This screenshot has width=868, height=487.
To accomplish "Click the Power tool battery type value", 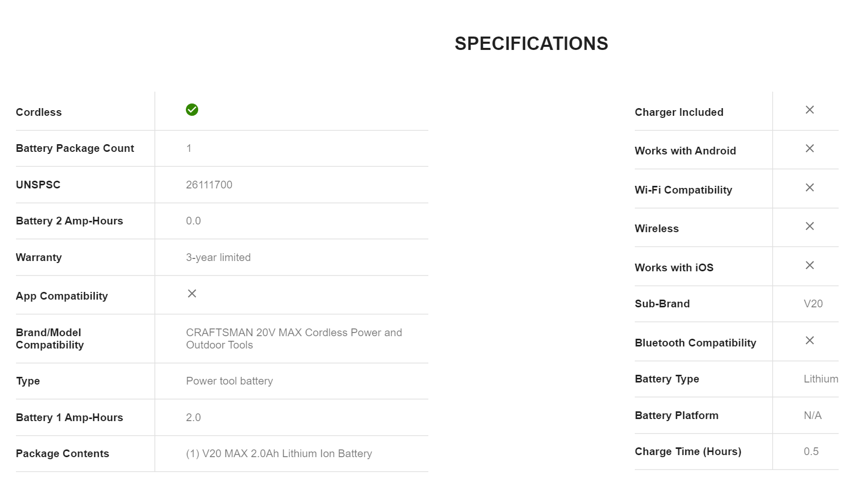I will [230, 381].
